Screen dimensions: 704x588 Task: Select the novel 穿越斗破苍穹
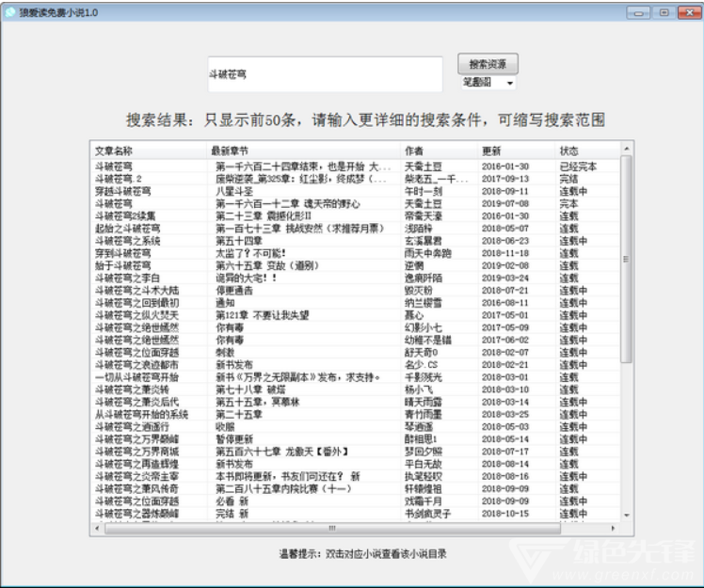[122, 191]
